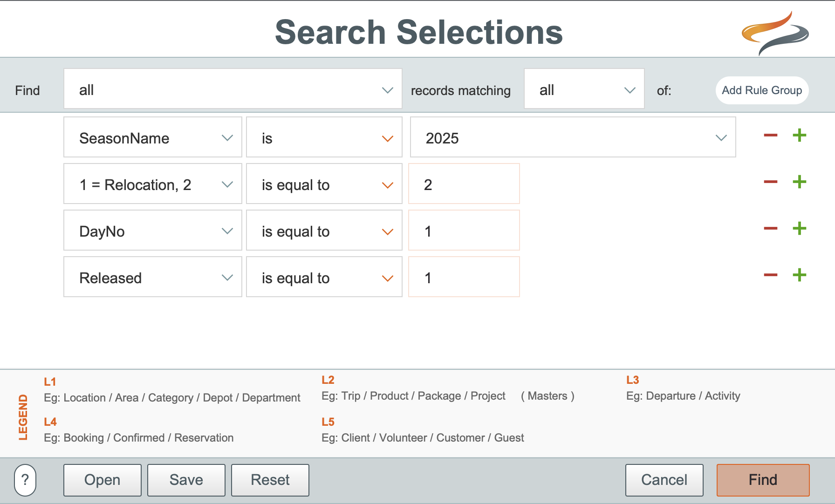Open the Find 'all' records dropdown
The width and height of the screenshot is (835, 504).
pyautogui.click(x=233, y=89)
